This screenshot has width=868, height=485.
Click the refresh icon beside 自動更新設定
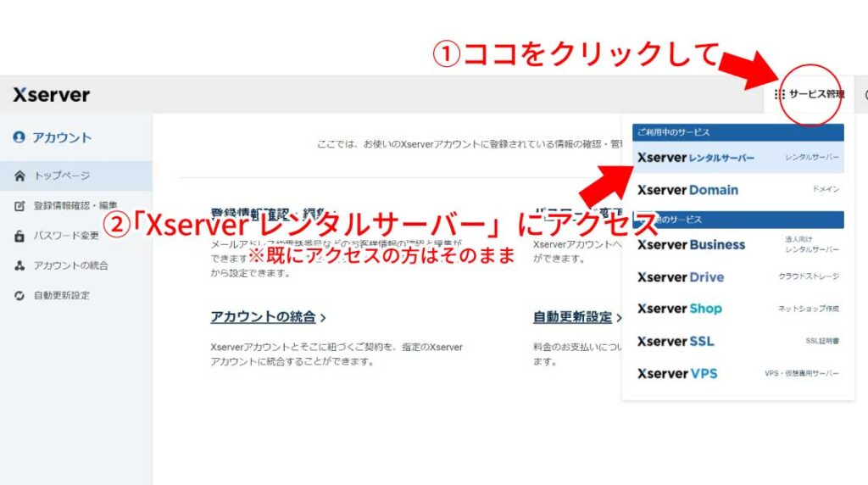(x=19, y=296)
